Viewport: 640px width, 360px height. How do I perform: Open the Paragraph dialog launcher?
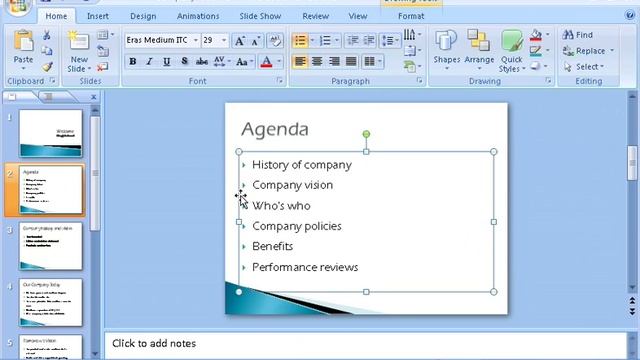[x=420, y=81]
